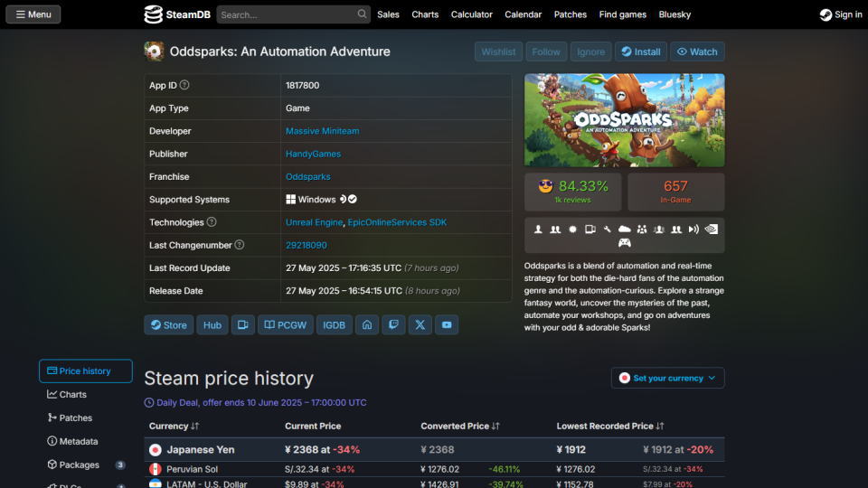Open the game's homepage icon button
This screenshot has height=488, width=868.
(367, 324)
